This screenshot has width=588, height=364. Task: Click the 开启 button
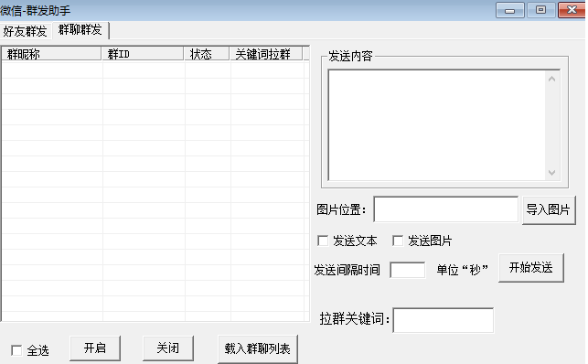tap(95, 348)
